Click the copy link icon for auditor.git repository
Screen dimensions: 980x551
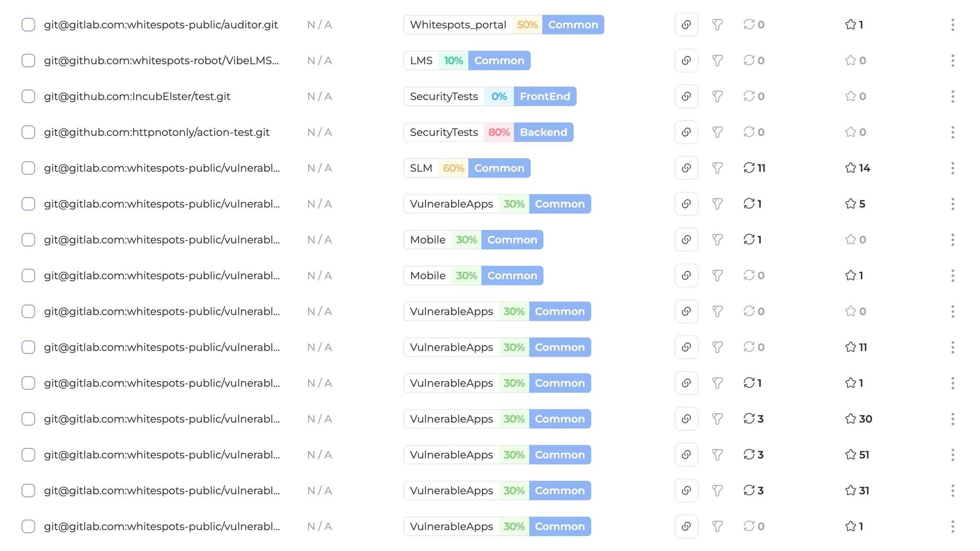pos(686,24)
